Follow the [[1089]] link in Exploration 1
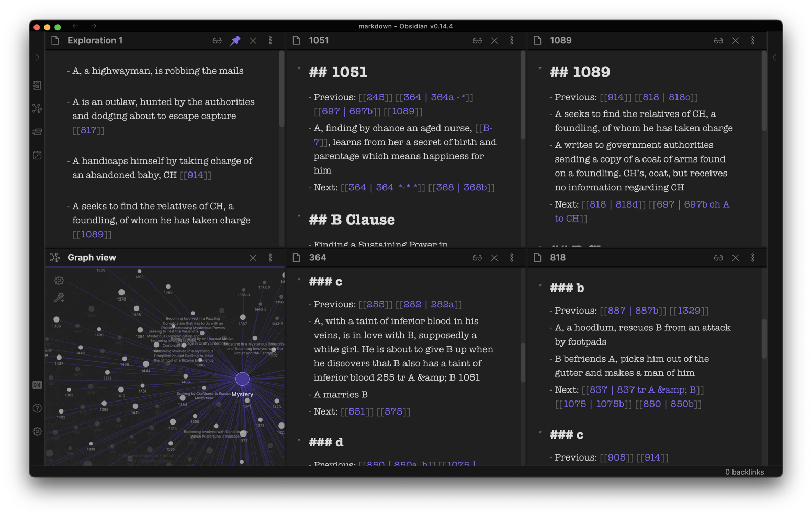Image resolution: width=812 pixels, height=516 pixels. pos(92,235)
